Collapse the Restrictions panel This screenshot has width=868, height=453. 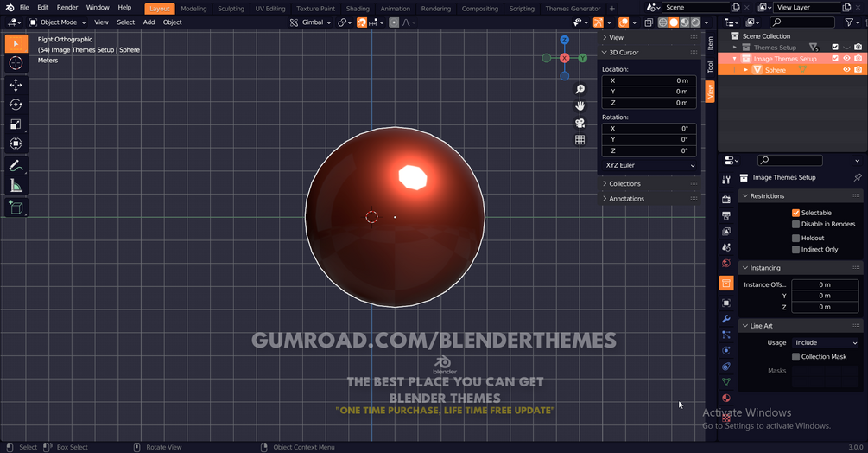(801, 196)
